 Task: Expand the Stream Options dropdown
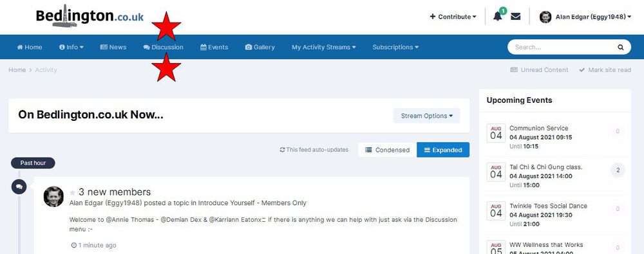427,116
